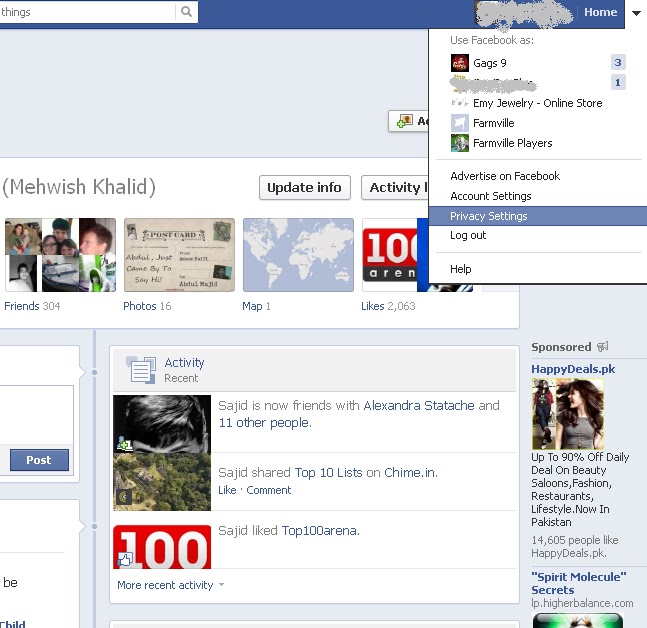
Task: Open Gags 9 notification count badge
Action: tap(618, 62)
